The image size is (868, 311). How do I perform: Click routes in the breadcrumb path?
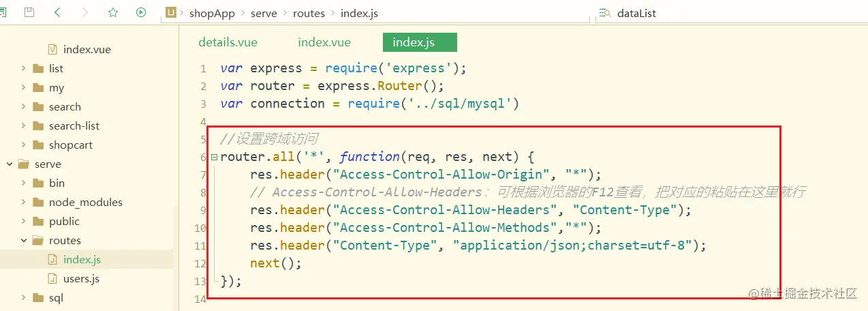[309, 13]
